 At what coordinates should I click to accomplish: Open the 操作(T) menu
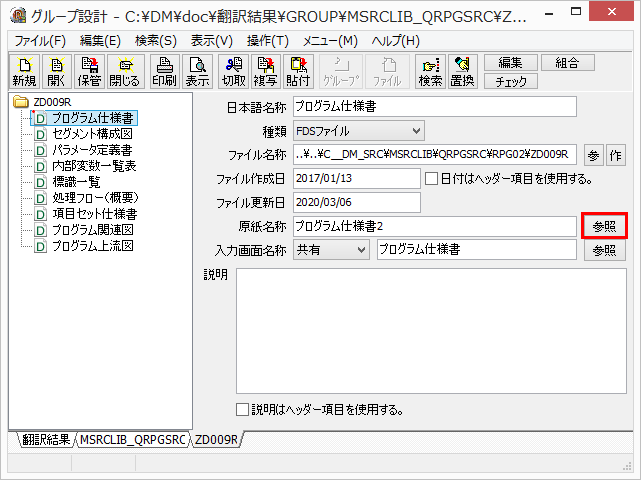click(268, 41)
